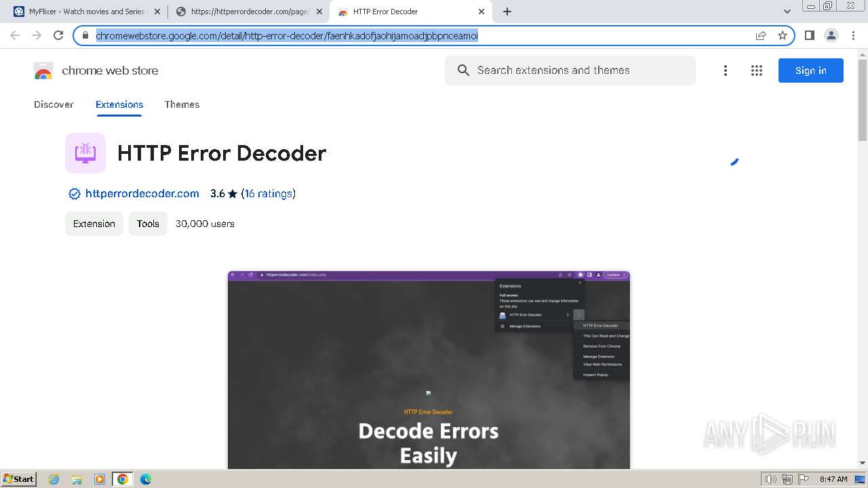The image size is (868, 488).
Task: Reload the page with refresh icon
Action: pos(58,35)
